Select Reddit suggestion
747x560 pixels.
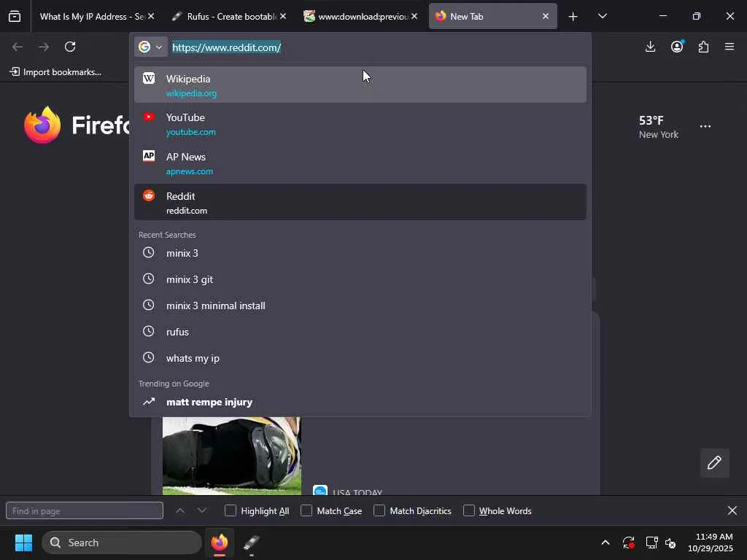360,203
